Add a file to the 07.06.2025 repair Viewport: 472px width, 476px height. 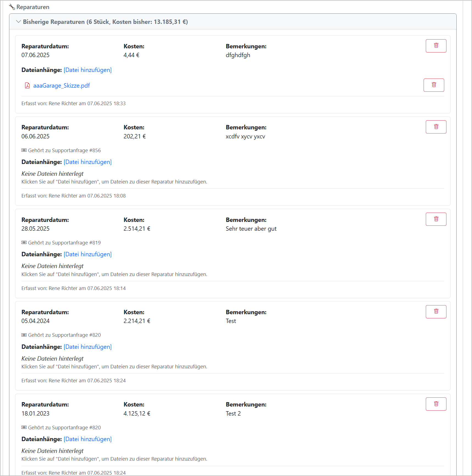pyautogui.click(x=88, y=70)
